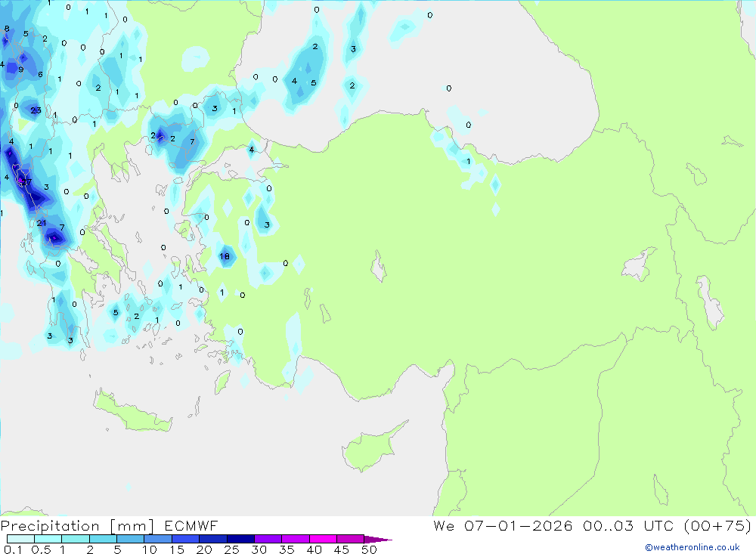Click the legend label "15"

pos(177,549)
